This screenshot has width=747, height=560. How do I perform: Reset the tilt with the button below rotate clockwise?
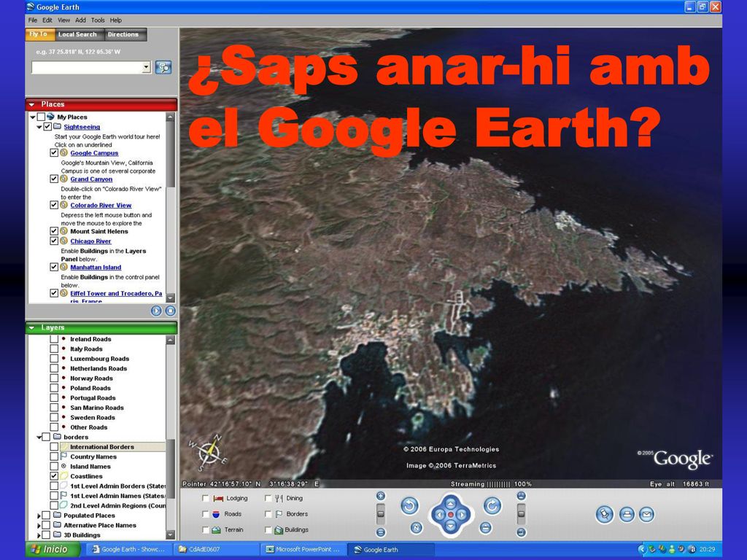(x=485, y=528)
